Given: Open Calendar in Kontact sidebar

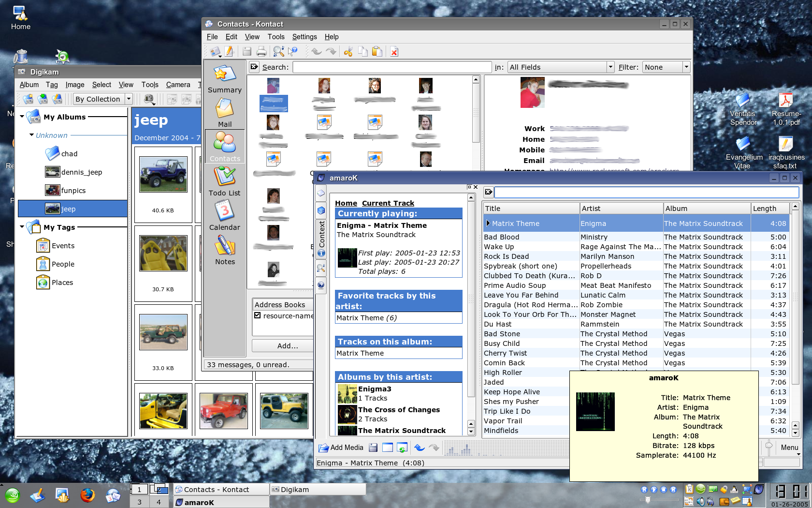Looking at the screenshot, I should (224, 216).
